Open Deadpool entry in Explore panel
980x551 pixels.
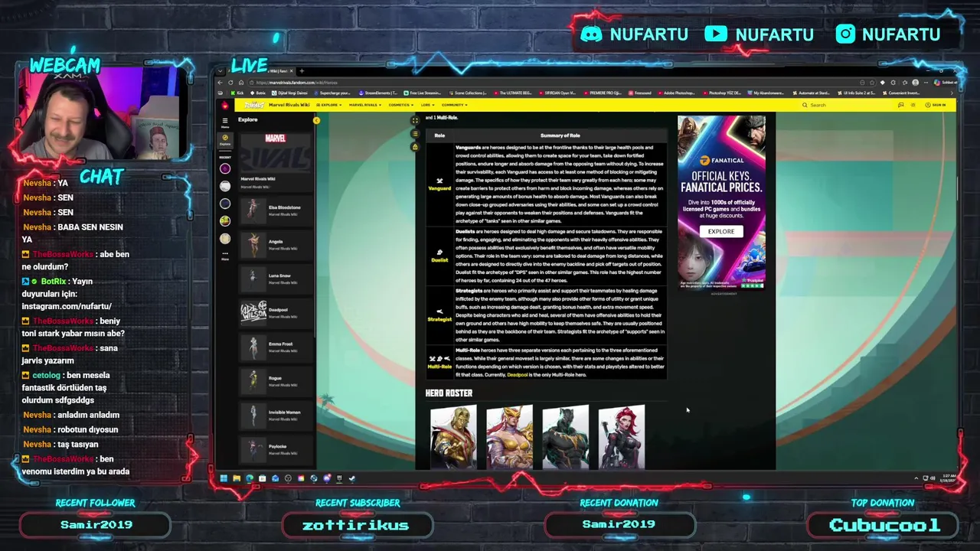point(274,312)
